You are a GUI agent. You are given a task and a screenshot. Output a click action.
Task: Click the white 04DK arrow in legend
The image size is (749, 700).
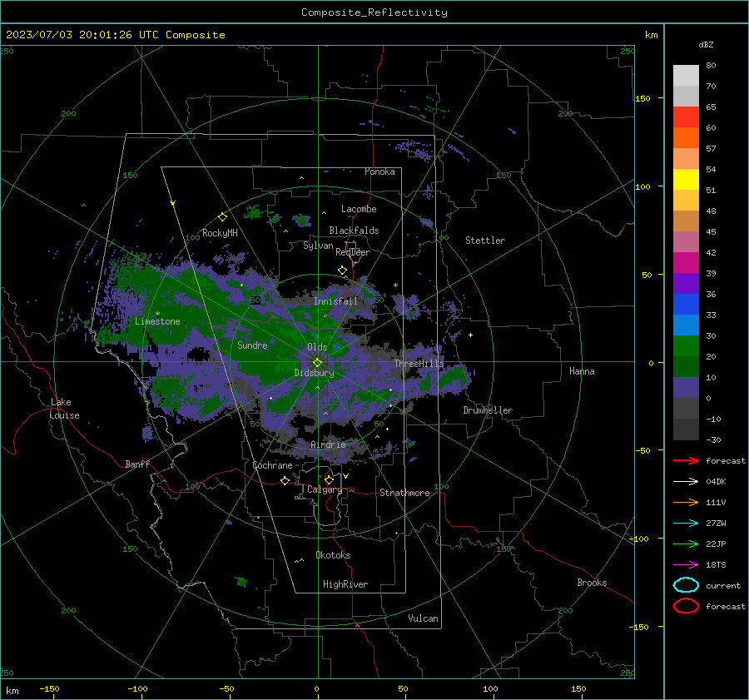click(x=686, y=482)
